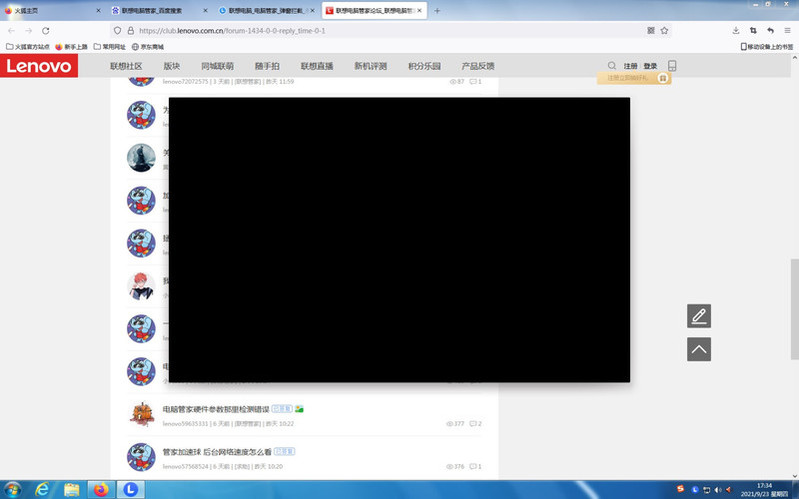799x499 pixels.
Task: Open the 新机评测 navigation item
Action: pyautogui.click(x=370, y=66)
